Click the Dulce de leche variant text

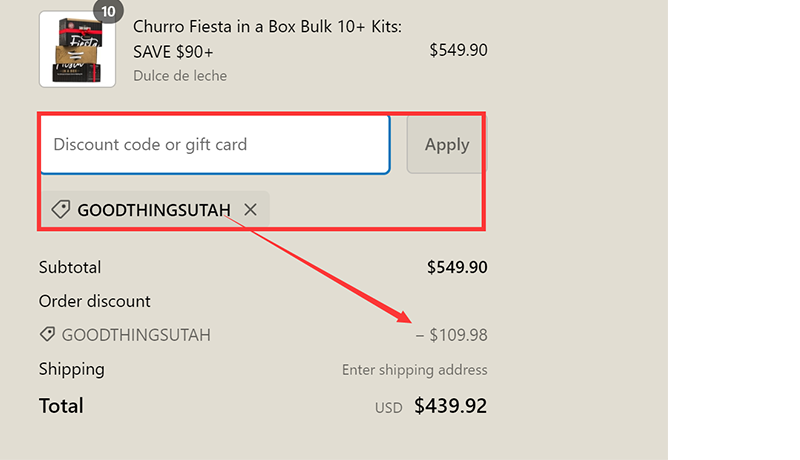[x=180, y=76]
